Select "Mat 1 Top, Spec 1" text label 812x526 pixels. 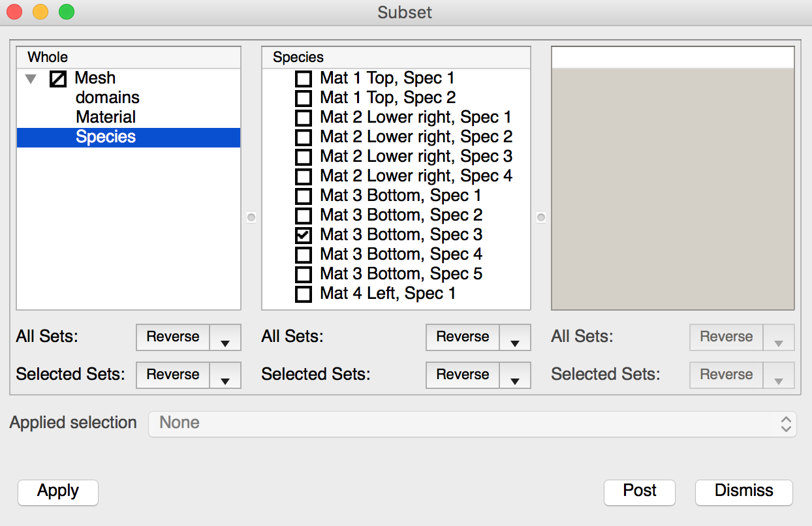(x=387, y=78)
